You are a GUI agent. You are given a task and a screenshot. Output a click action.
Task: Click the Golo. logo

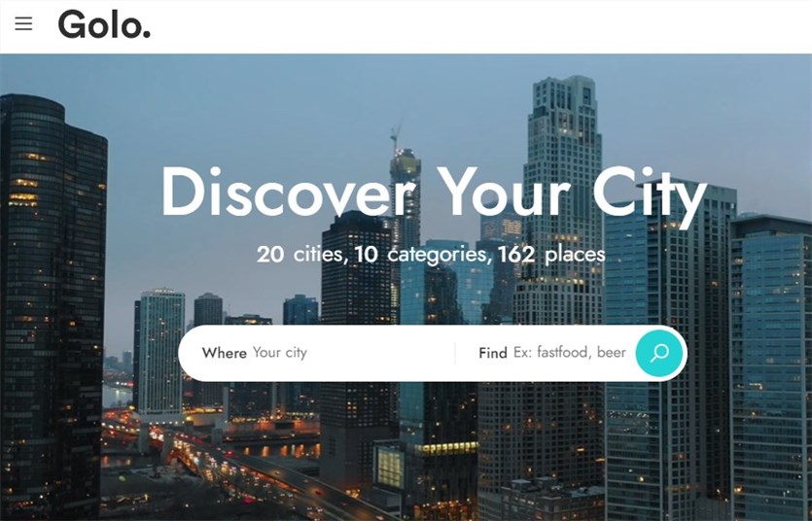104,24
